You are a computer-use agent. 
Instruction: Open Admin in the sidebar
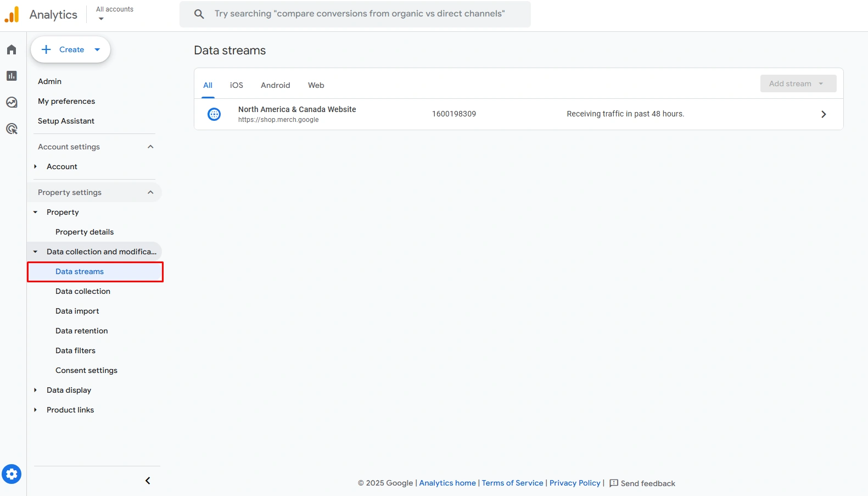coord(49,81)
